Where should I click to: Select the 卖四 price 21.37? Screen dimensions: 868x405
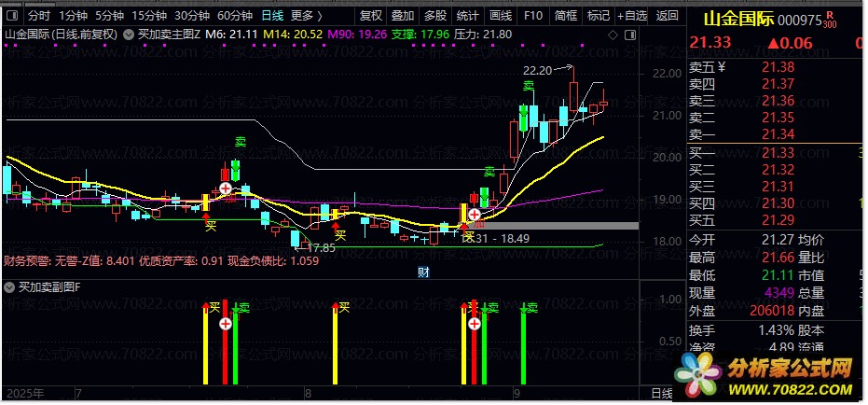[x=778, y=84]
